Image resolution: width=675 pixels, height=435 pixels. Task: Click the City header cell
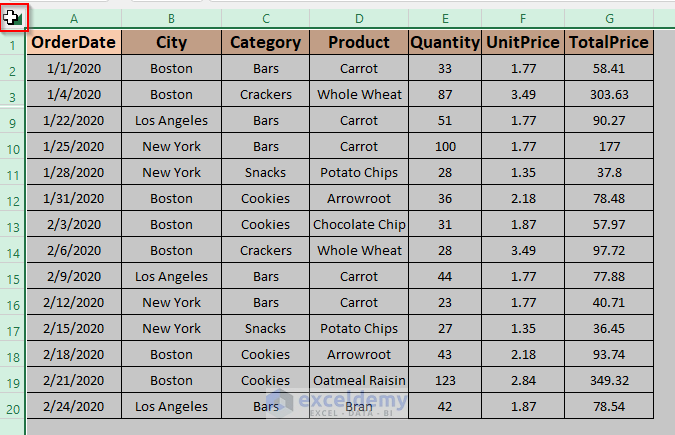(x=171, y=42)
